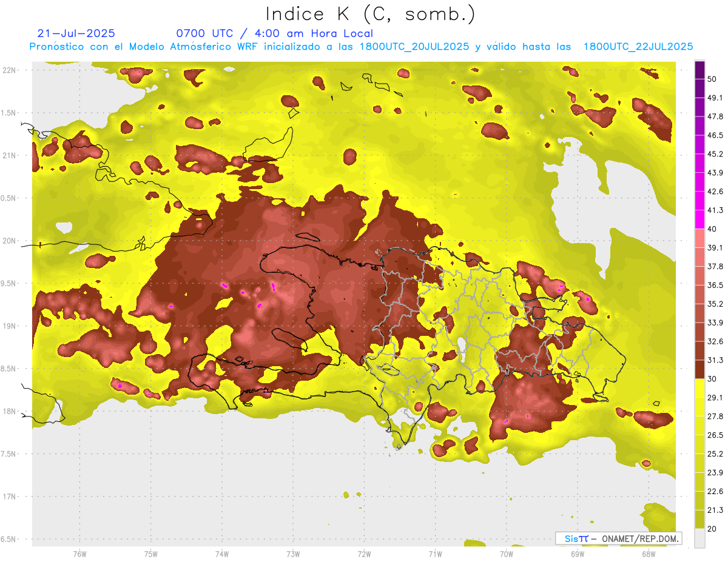Image resolution: width=728 pixels, height=562 pixels.
Task: Click the colorbar value 26.5
Action: coord(715,435)
